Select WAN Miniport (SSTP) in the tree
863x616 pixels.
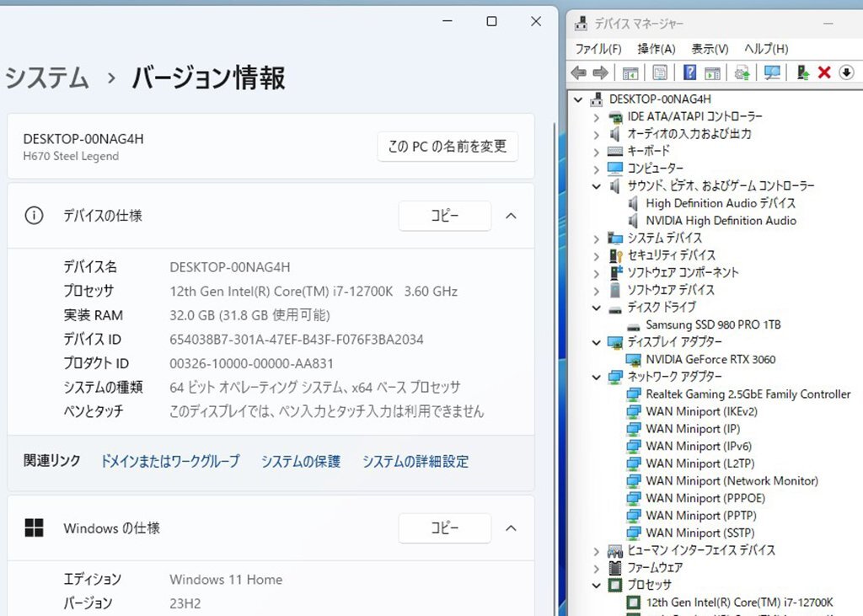tap(700, 533)
